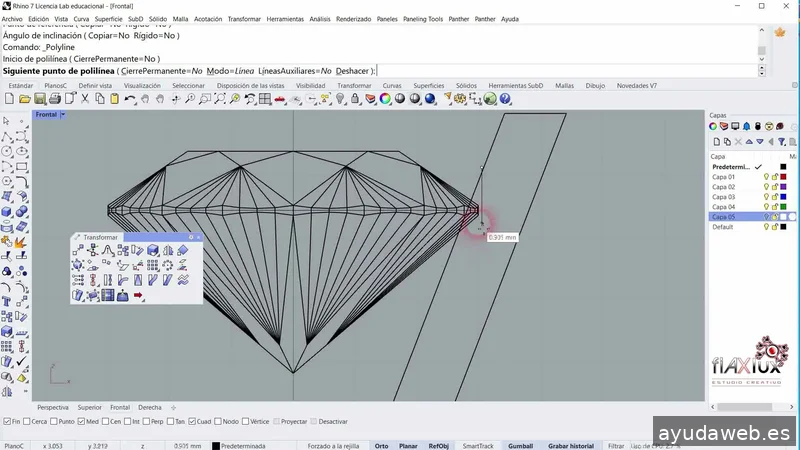Click the layer filter funnel icon
This screenshot has height=450, width=800.
[x=782, y=141]
